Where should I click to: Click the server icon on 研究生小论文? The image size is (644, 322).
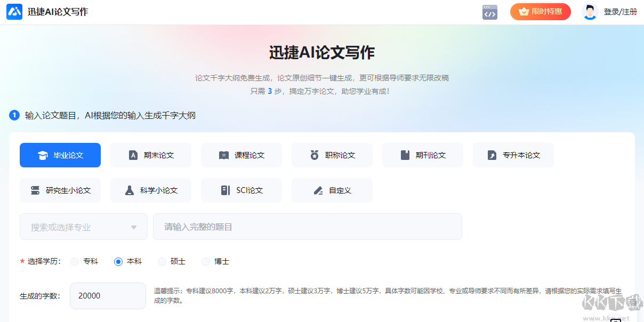(35, 190)
